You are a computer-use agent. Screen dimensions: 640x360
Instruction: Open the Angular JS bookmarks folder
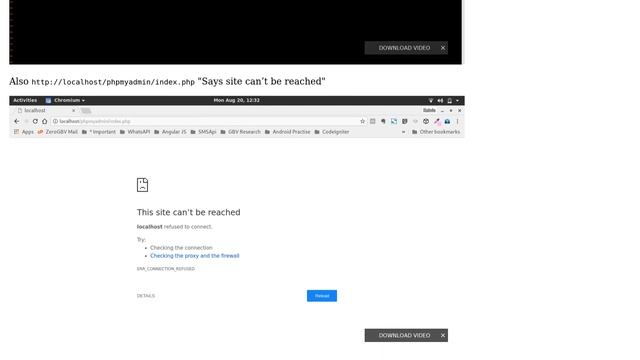(170, 132)
